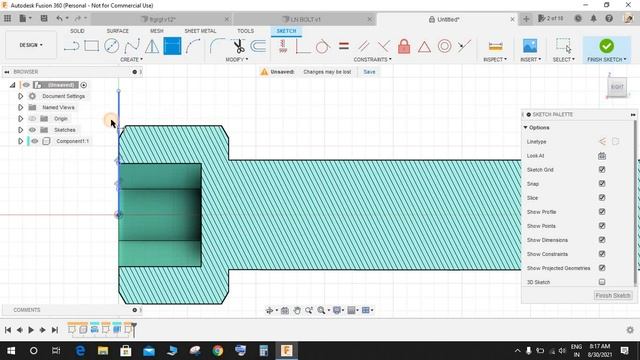The width and height of the screenshot is (640, 360).
Task: Enable the 3D Sketch checkbox
Action: pyautogui.click(x=602, y=282)
